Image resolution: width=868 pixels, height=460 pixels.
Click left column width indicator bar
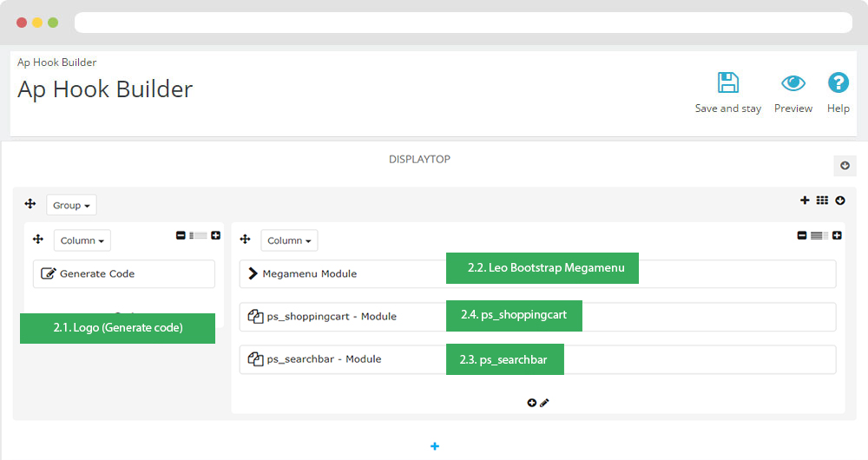coord(198,236)
